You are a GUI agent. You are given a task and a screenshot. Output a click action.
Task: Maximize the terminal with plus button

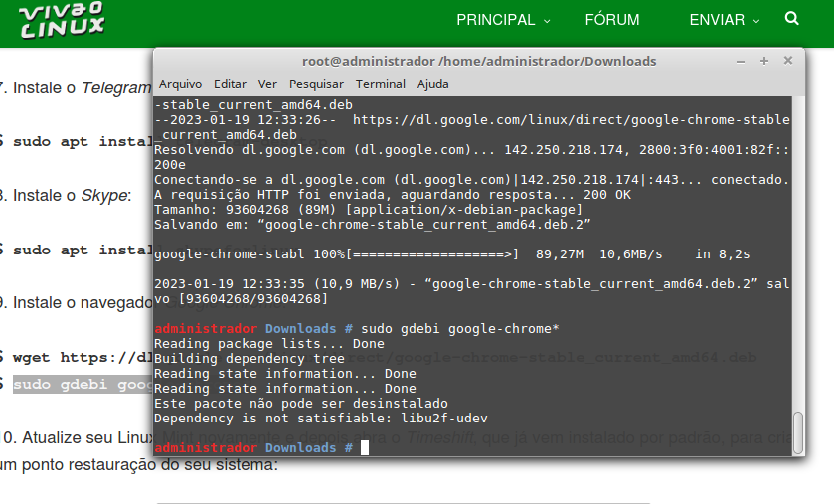[764, 61]
